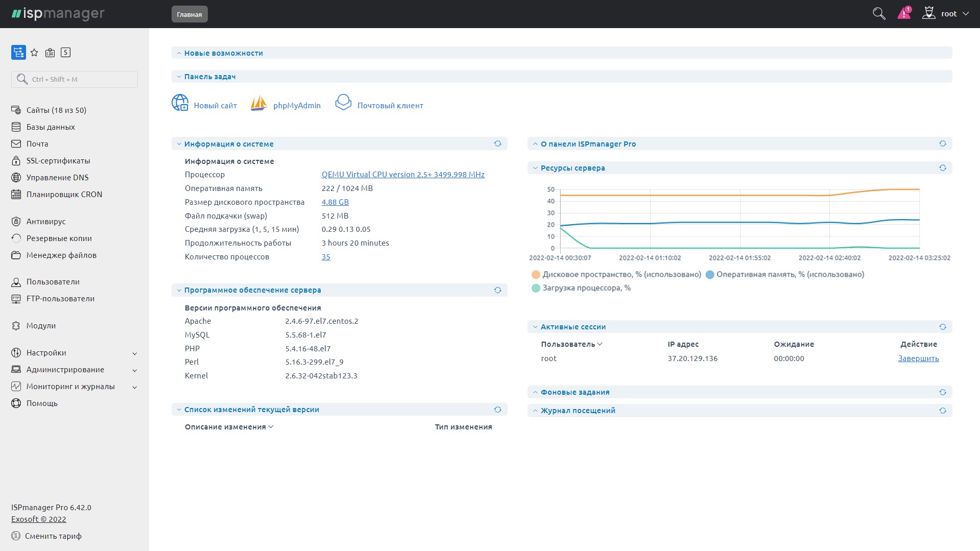The width and height of the screenshot is (980, 551).
Task: Refresh the Информация о системе block
Action: (497, 144)
